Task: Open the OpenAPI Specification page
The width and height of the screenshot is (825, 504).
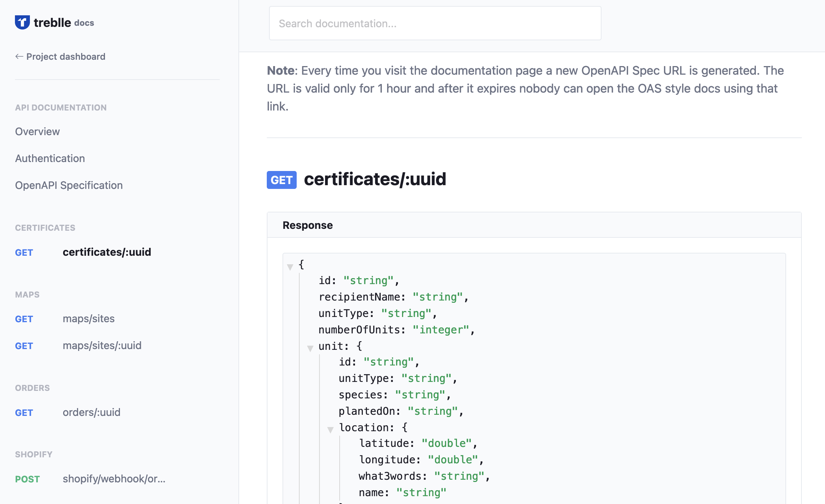Action: 69,185
